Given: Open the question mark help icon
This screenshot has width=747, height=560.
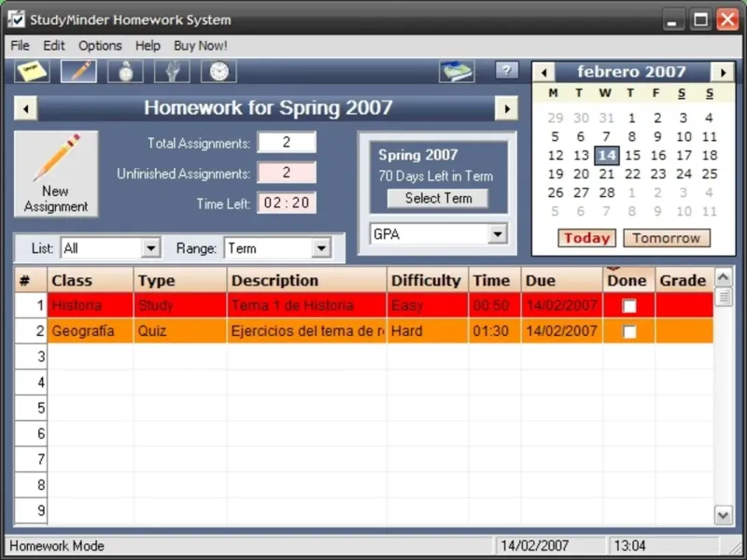Looking at the screenshot, I should click(506, 71).
